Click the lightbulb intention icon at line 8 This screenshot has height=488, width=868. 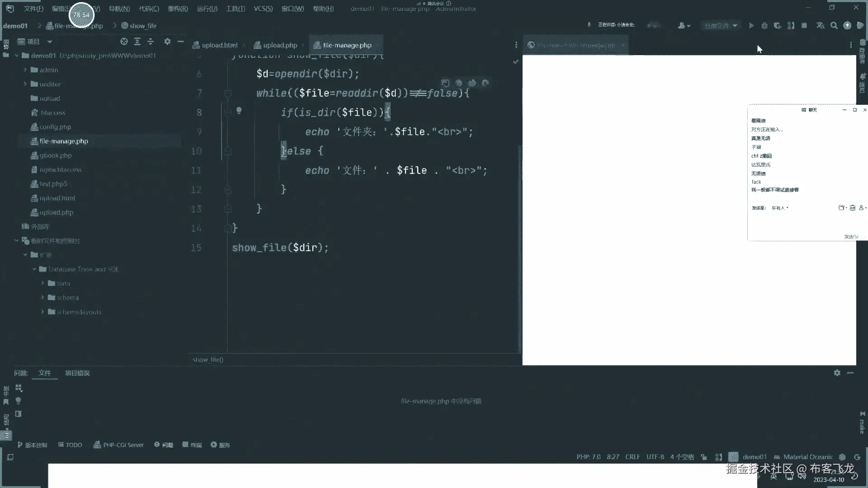pos(239,110)
